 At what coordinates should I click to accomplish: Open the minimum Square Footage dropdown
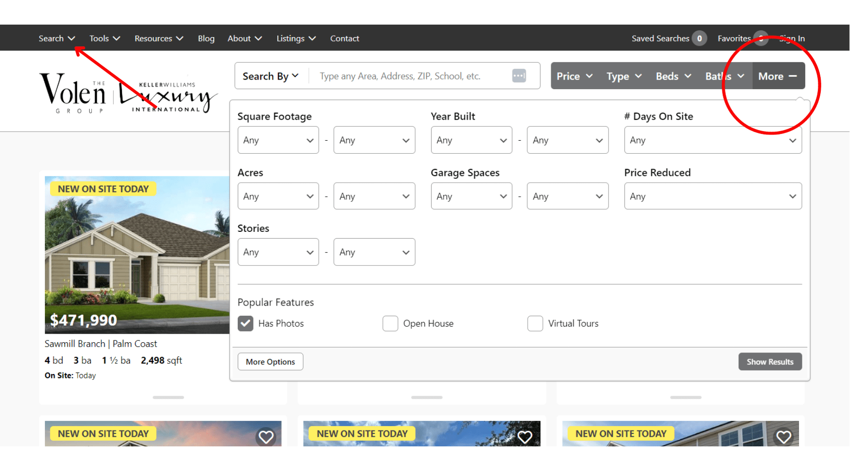click(278, 140)
